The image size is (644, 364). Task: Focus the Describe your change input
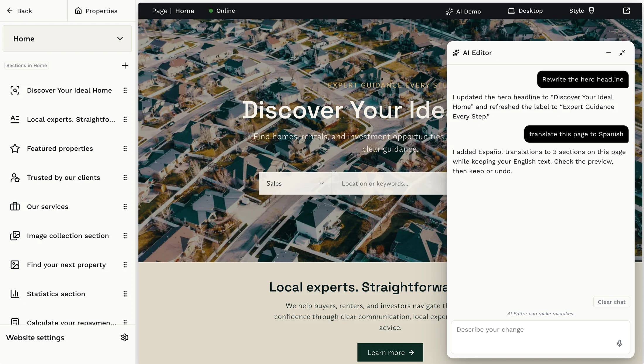coord(540,337)
